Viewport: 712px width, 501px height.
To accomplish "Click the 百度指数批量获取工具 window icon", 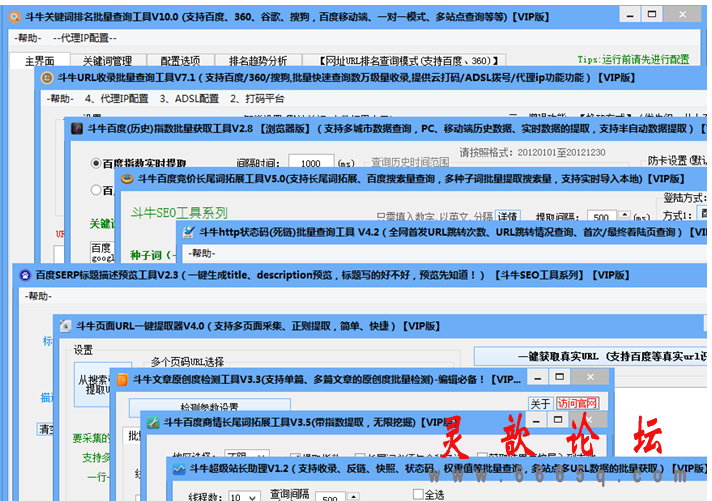I will point(77,129).
